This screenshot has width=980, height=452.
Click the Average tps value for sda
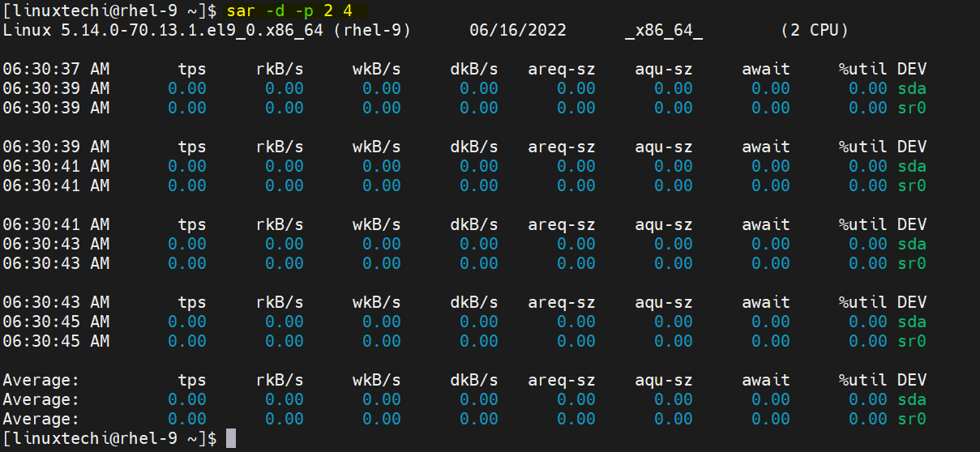tap(187, 399)
